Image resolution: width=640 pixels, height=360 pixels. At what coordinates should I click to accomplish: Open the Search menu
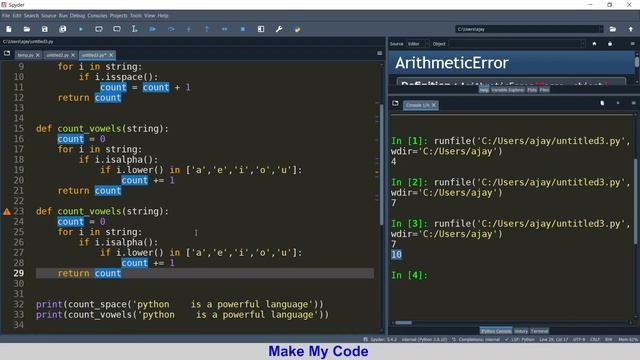31,16
